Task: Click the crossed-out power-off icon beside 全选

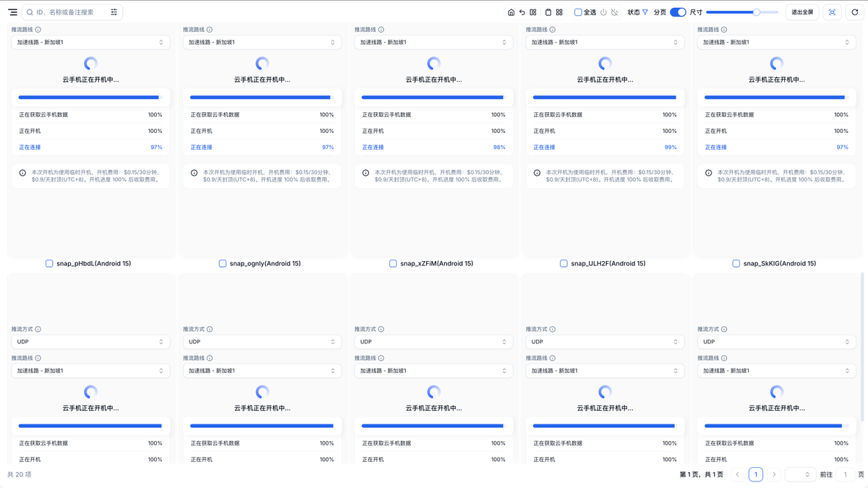Action: tap(615, 12)
